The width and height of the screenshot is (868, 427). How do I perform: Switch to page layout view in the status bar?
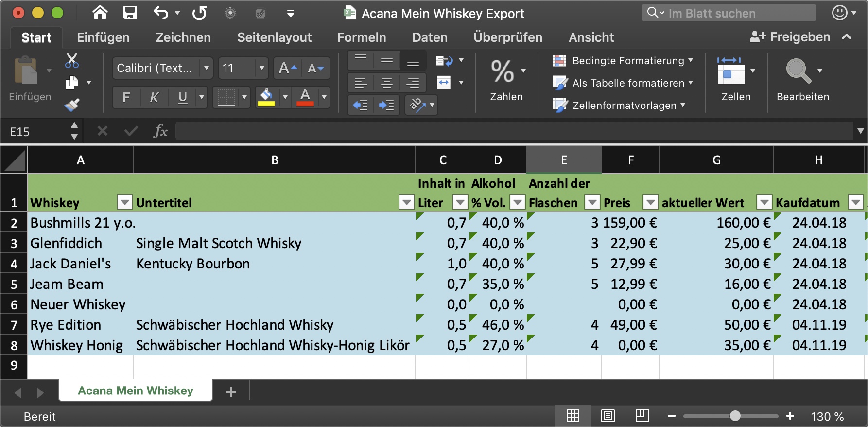click(x=608, y=416)
